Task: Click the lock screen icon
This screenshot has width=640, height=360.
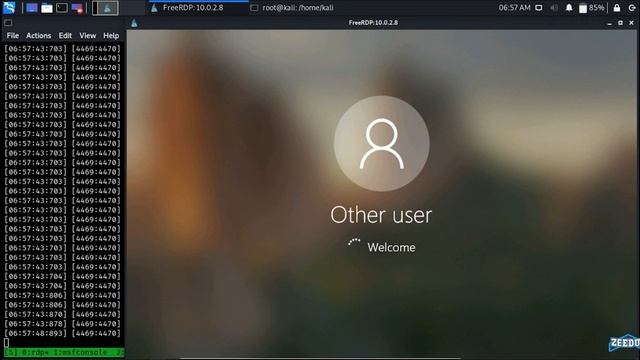Action: 617,8
